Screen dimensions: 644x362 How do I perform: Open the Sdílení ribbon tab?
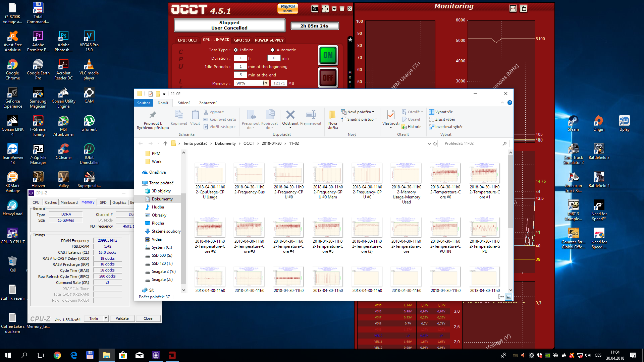point(183,103)
